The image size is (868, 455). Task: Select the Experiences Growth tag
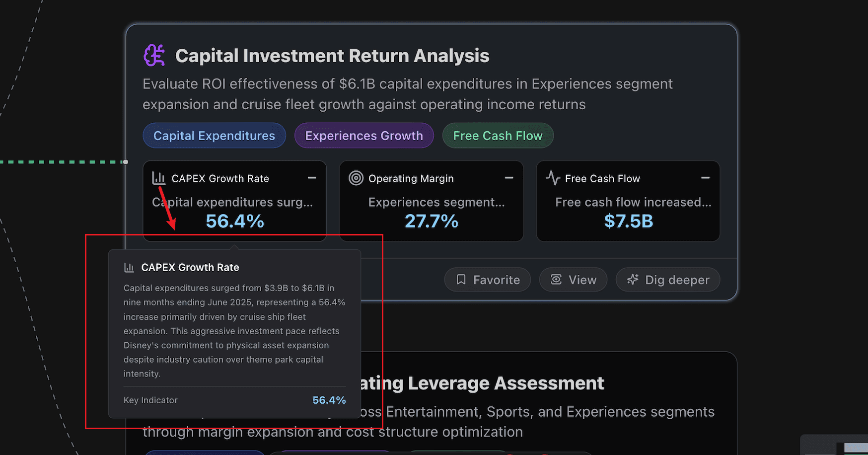click(x=364, y=136)
